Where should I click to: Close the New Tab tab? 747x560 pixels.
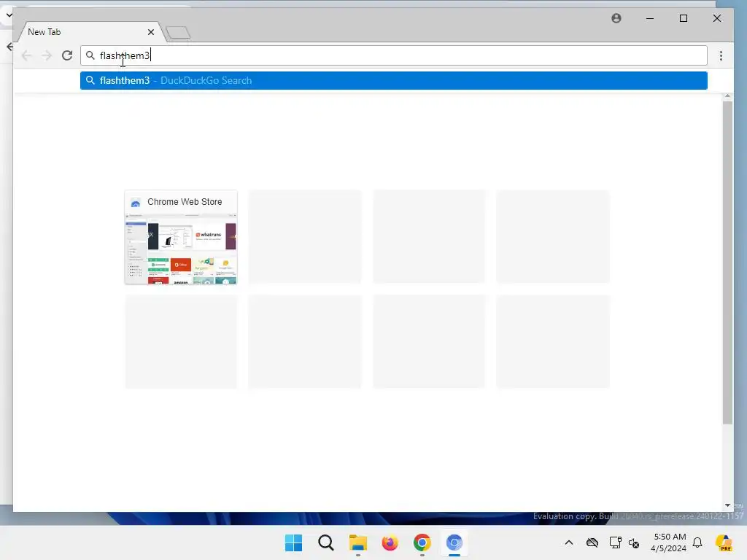[151, 32]
